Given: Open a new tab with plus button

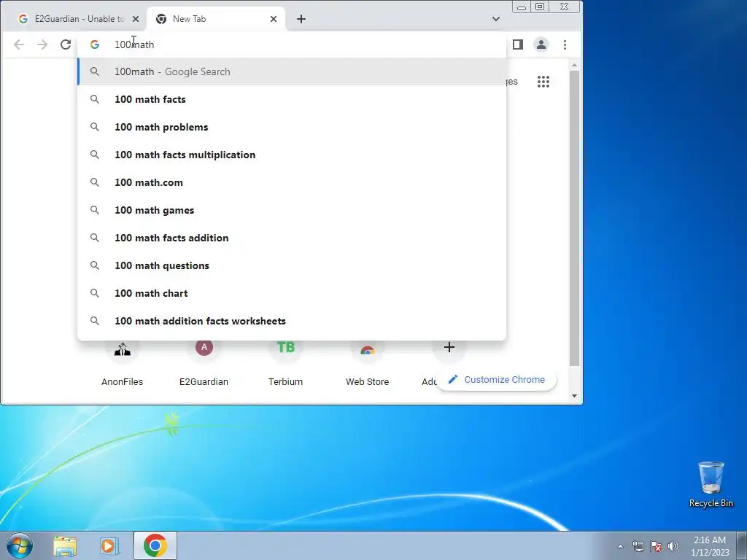Looking at the screenshot, I should point(301,19).
